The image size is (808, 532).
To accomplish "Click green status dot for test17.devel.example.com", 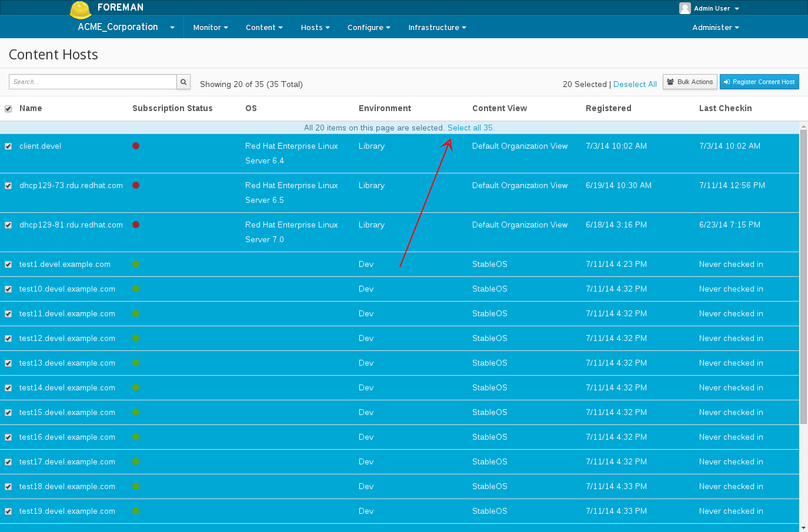I will pos(136,461).
